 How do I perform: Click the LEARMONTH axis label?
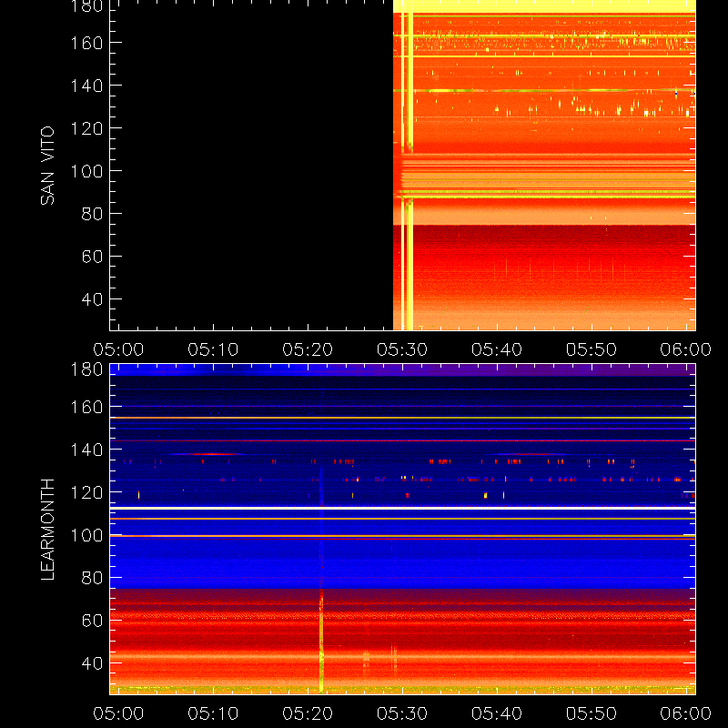click(47, 529)
